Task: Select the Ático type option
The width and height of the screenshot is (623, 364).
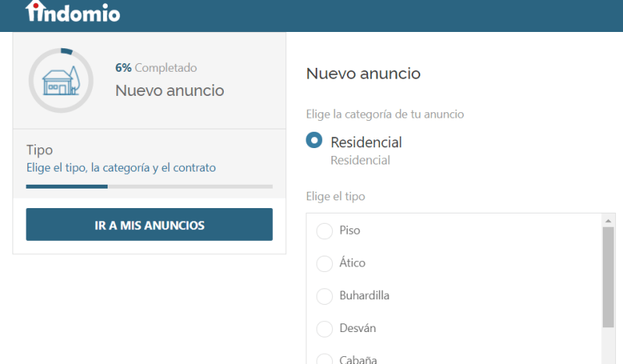Action: (324, 263)
